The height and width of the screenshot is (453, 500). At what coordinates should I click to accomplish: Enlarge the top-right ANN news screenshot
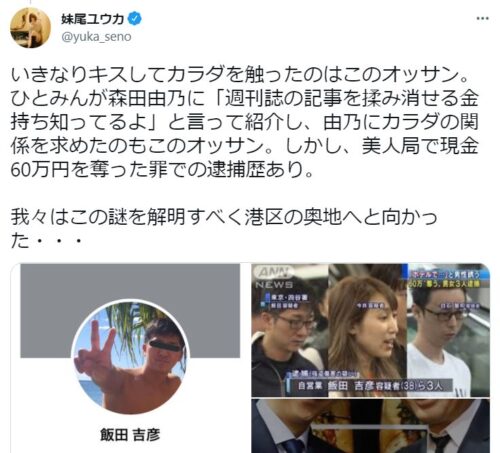(370, 330)
